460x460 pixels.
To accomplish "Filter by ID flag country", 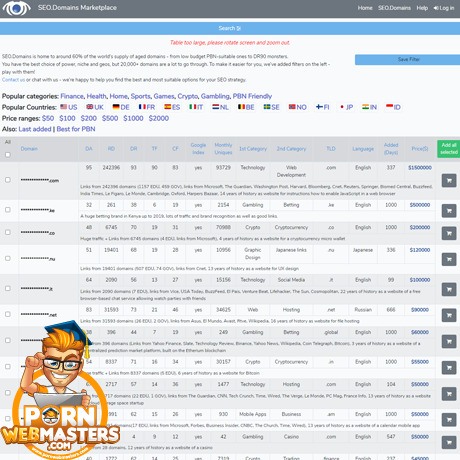I will pyautogui.click(x=393, y=107).
